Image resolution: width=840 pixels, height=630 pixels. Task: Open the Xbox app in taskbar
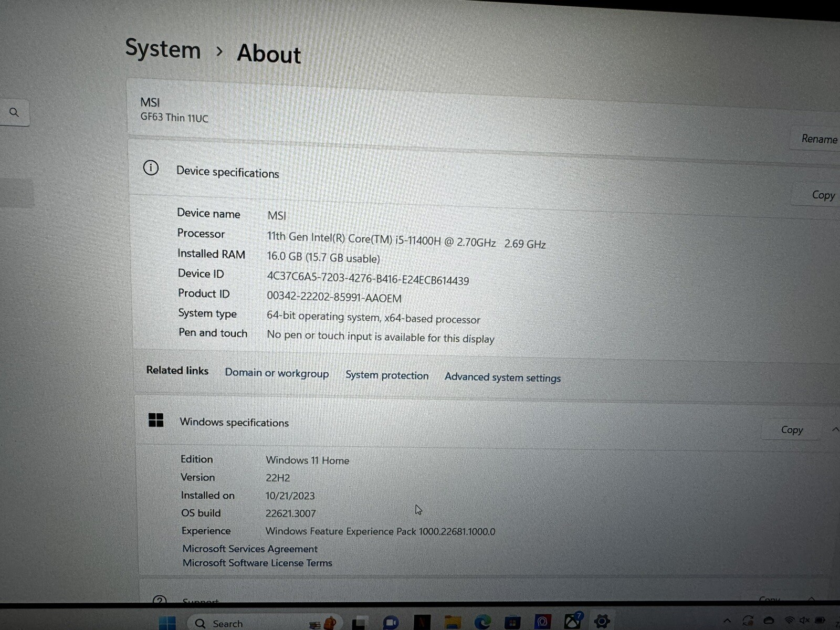(x=572, y=622)
